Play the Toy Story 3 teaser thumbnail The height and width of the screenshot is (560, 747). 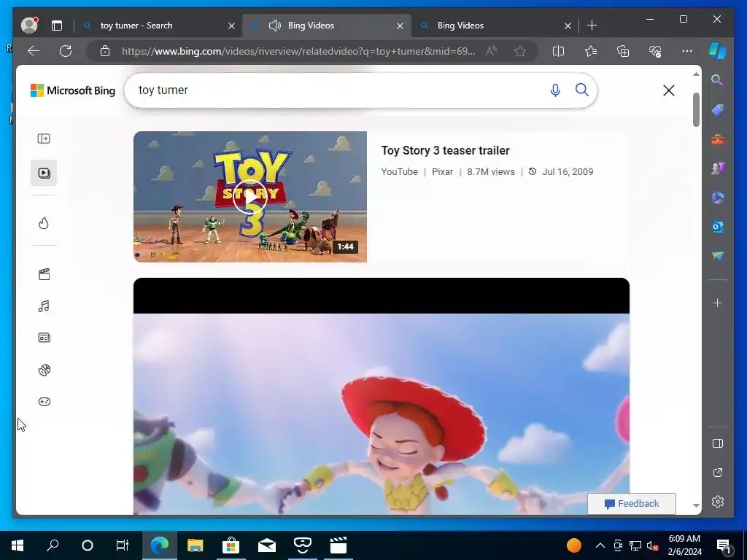250,197
